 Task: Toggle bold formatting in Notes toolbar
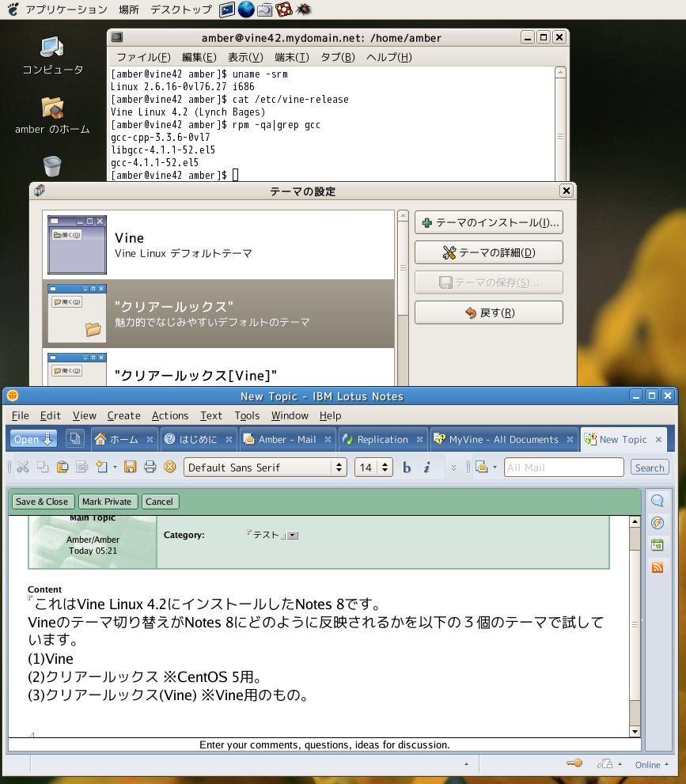point(407,468)
